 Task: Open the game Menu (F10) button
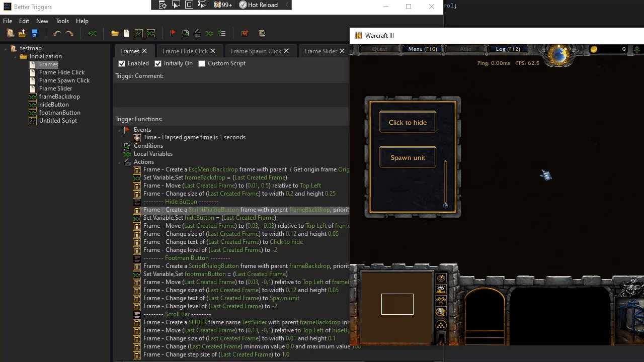(x=422, y=49)
